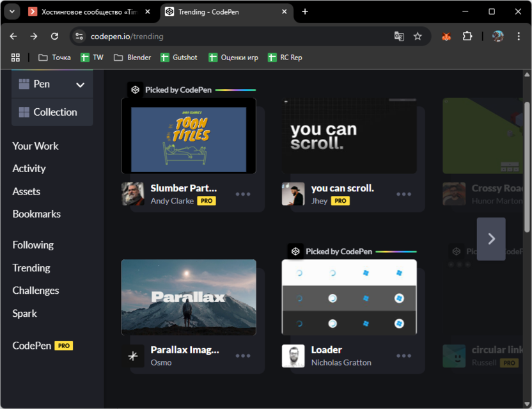Click Jhey's avatar
This screenshot has width=532, height=409.
point(293,194)
